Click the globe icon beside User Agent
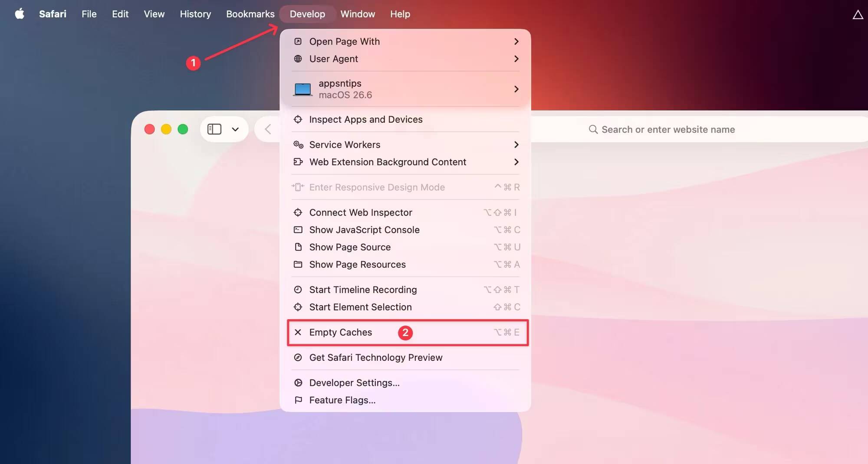Screen dimensions: 868x464 [298, 59]
